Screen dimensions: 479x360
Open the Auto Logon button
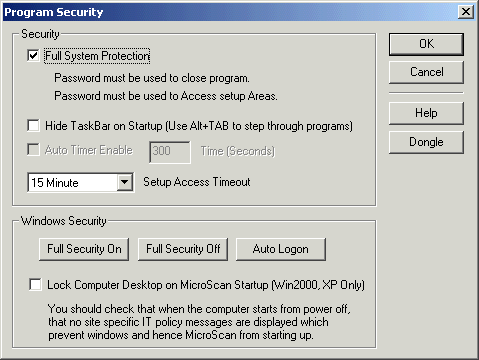pos(281,249)
